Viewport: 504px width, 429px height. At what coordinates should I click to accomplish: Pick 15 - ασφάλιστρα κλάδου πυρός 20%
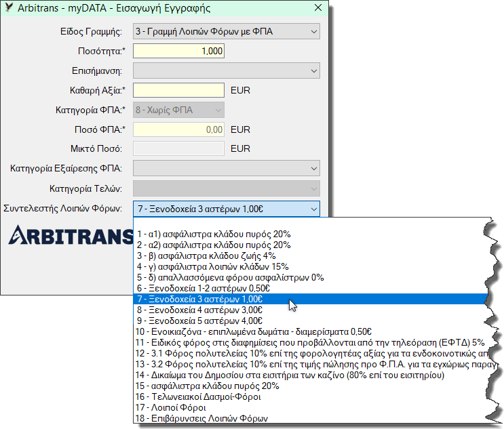[x=310, y=386]
